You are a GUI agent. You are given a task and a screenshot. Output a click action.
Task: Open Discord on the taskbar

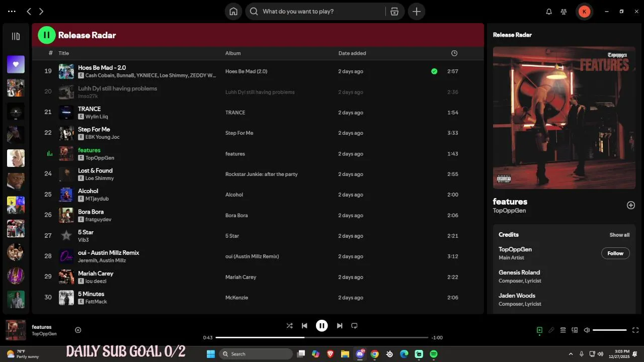[360, 354]
